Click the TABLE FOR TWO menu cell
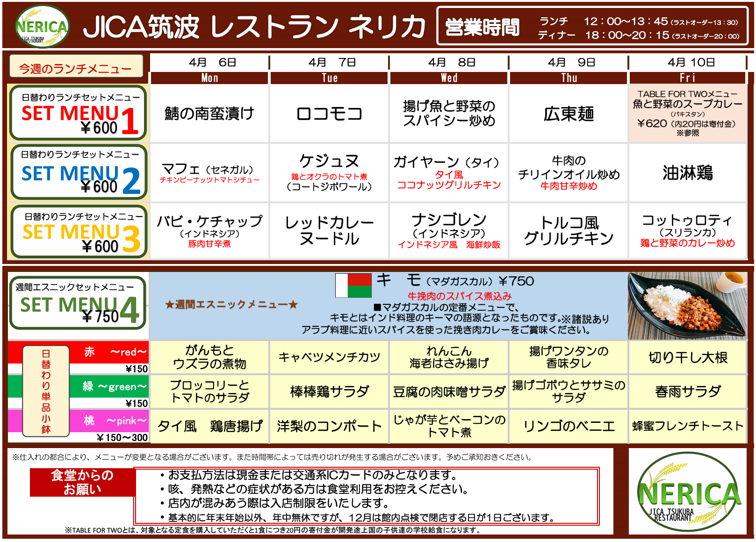 pyautogui.click(x=687, y=114)
